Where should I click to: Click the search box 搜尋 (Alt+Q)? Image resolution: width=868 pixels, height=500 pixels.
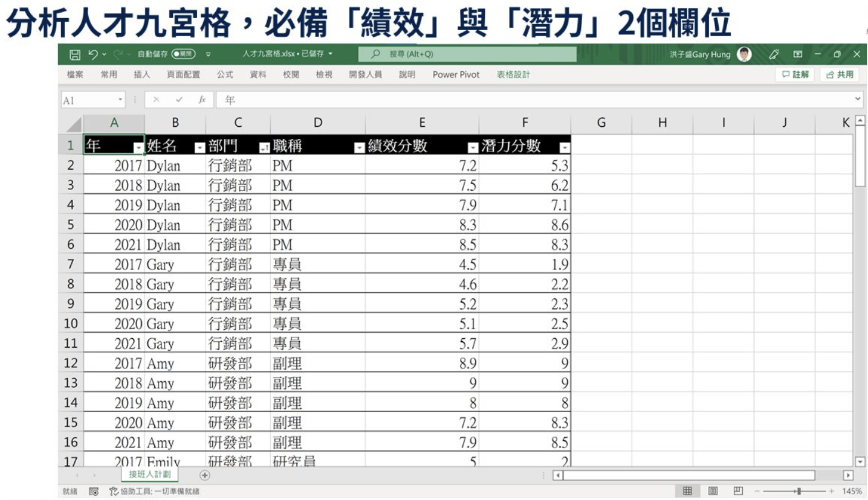pyautogui.click(x=467, y=54)
